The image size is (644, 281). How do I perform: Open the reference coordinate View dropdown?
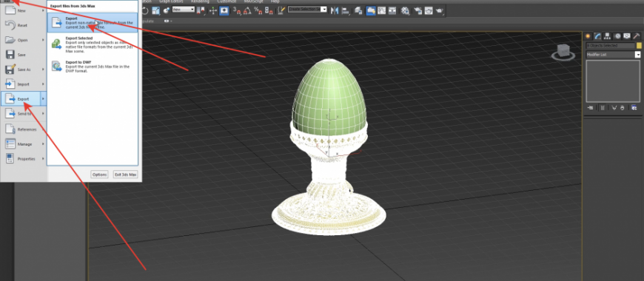183,9
